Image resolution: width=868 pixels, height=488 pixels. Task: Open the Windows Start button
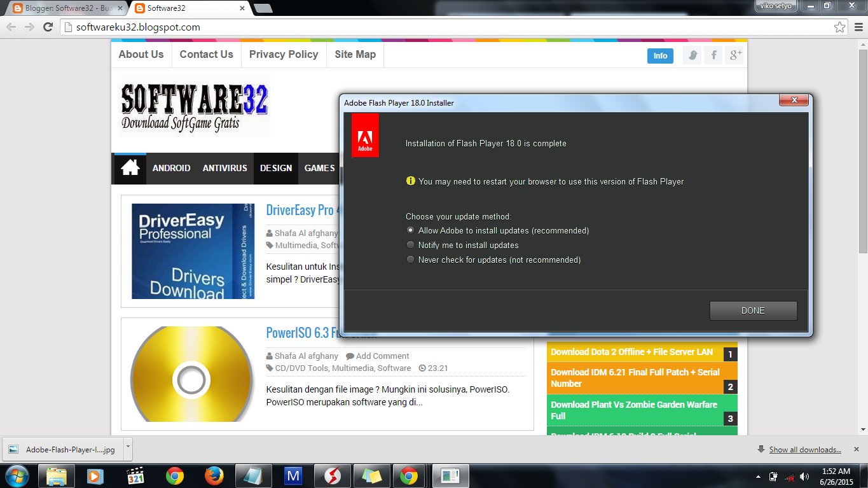click(17, 476)
